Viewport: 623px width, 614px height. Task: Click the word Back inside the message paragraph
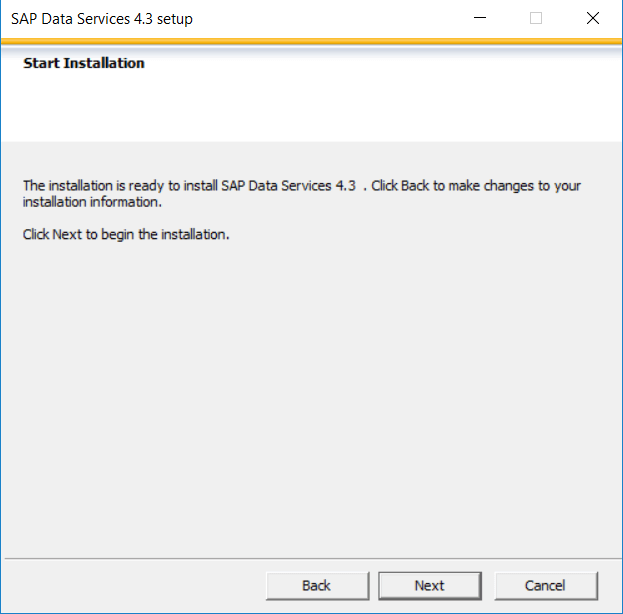(415, 186)
